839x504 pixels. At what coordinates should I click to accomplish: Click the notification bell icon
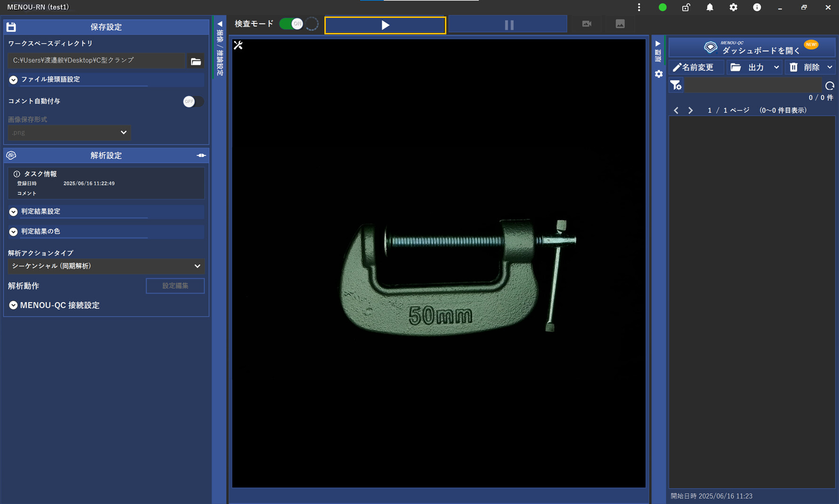pyautogui.click(x=710, y=8)
